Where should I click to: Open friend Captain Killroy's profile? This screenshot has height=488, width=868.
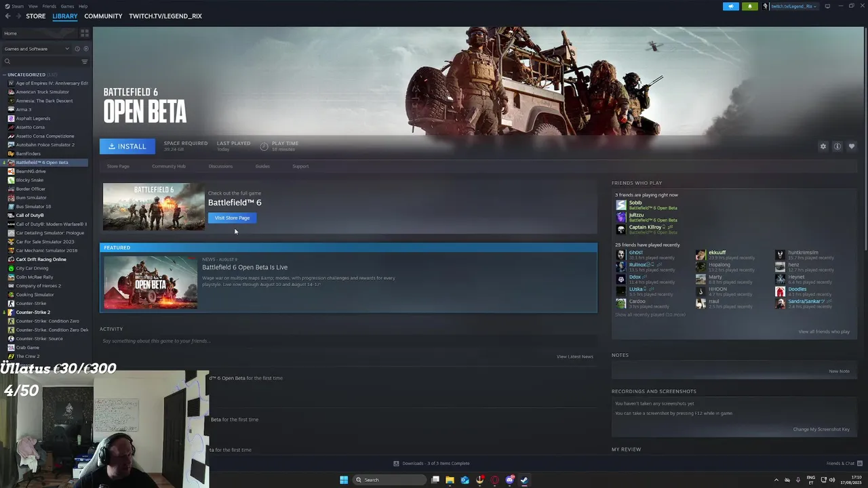click(645, 227)
